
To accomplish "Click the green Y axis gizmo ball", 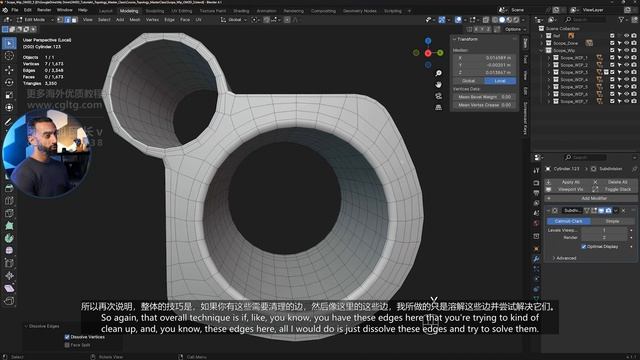I will click(x=440, y=53).
